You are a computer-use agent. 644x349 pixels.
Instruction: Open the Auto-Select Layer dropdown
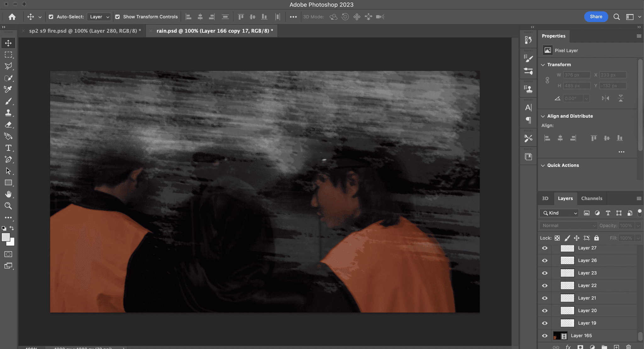point(99,17)
